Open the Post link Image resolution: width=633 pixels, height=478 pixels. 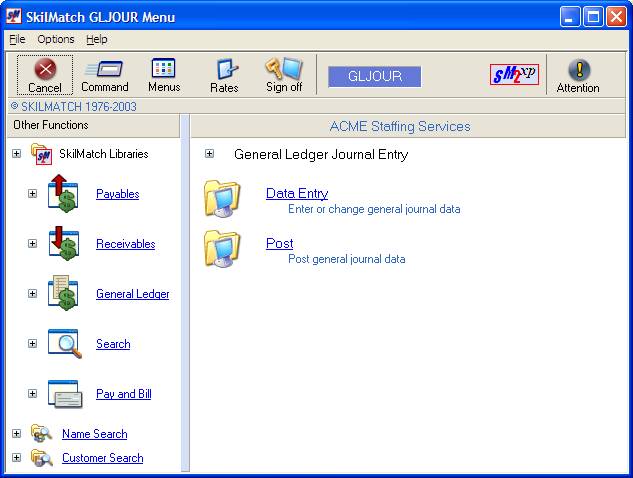279,243
